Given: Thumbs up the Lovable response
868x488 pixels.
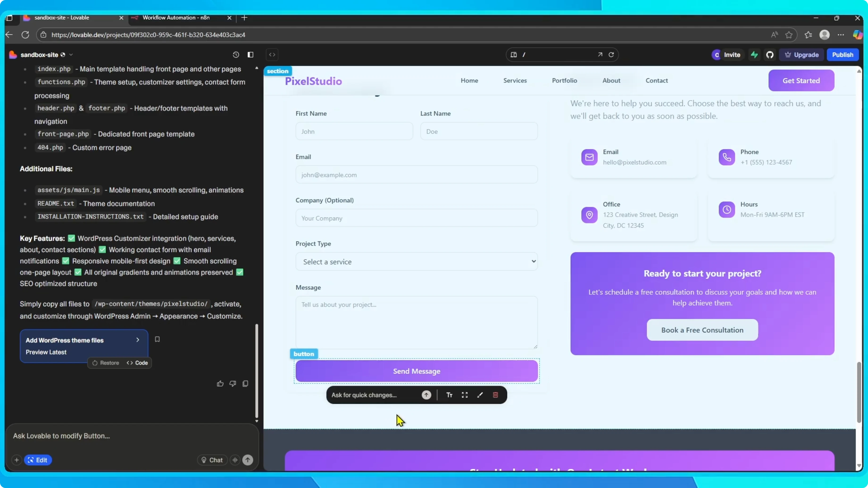Looking at the screenshot, I should coord(220,384).
